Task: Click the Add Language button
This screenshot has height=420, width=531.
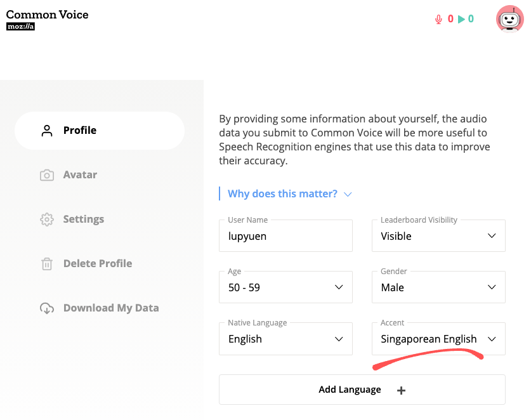Action: coord(362,390)
